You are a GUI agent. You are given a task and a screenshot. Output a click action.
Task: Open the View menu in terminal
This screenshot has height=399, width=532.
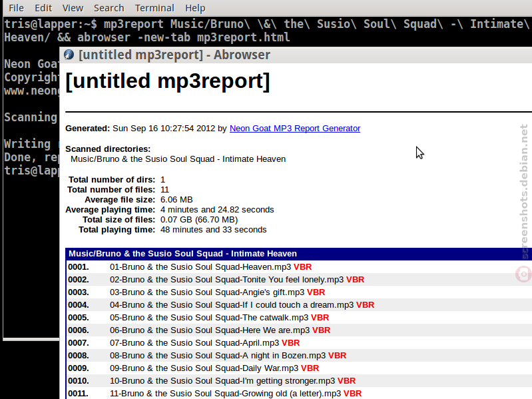tap(73, 8)
